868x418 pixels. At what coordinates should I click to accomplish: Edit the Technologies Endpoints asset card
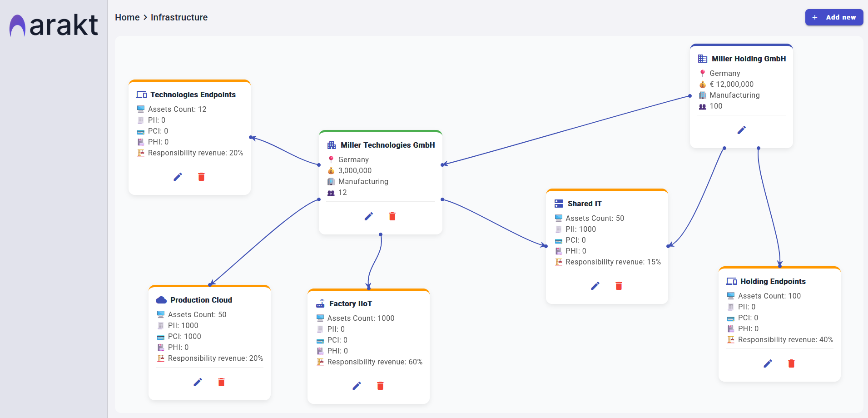pyautogui.click(x=178, y=177)
